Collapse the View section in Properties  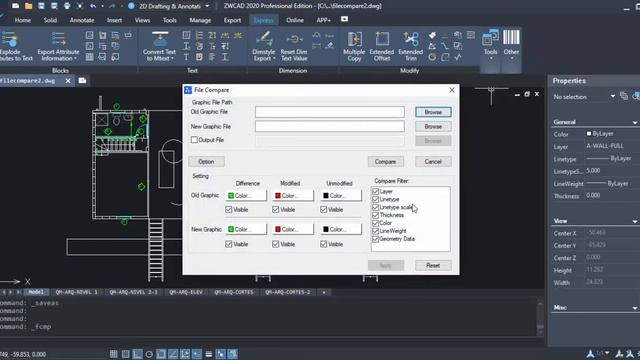tap(635, 221)
